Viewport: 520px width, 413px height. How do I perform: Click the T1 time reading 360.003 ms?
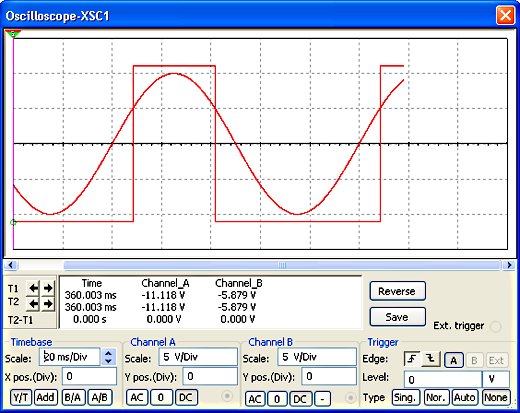[x=91, y=295]
